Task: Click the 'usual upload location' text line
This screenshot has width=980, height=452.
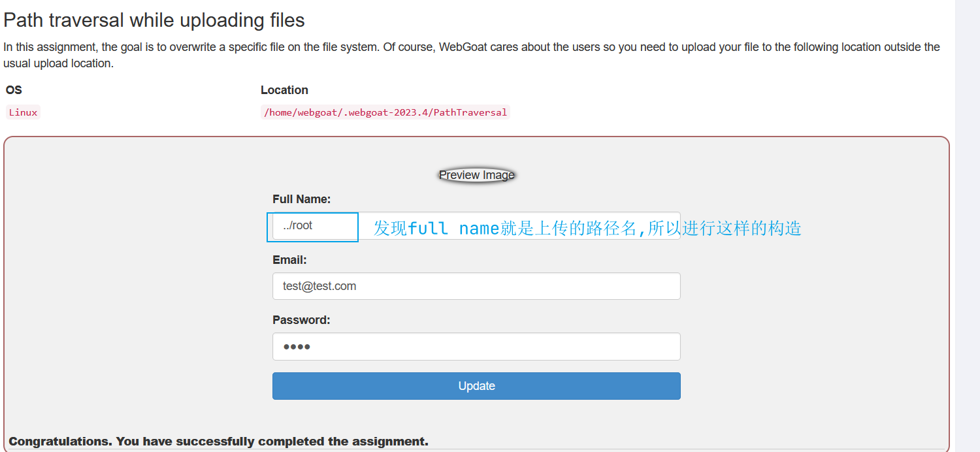Action: [59, 63]
